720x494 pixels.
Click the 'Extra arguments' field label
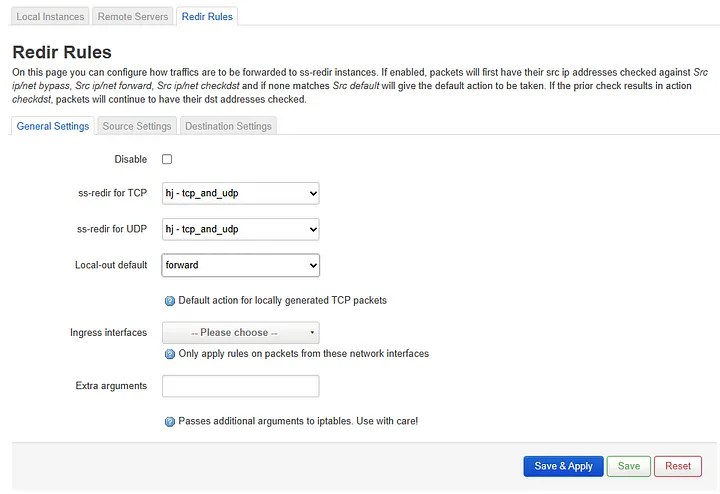pos(111,386)
